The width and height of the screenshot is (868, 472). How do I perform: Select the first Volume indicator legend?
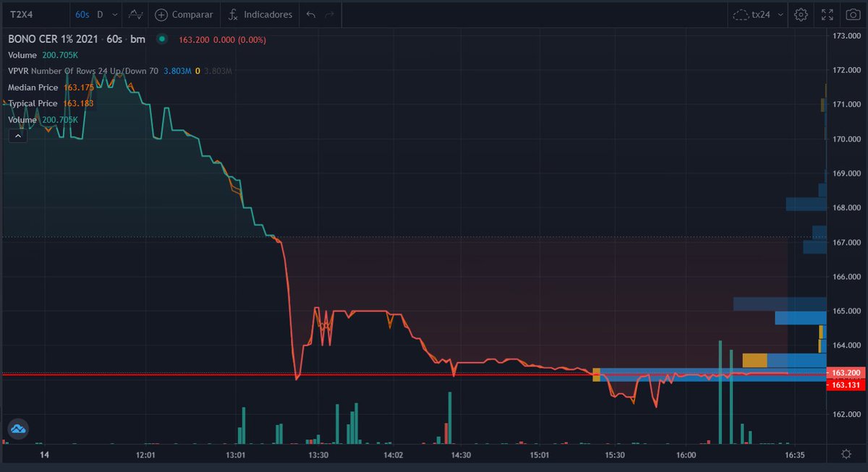coord(22,55)
